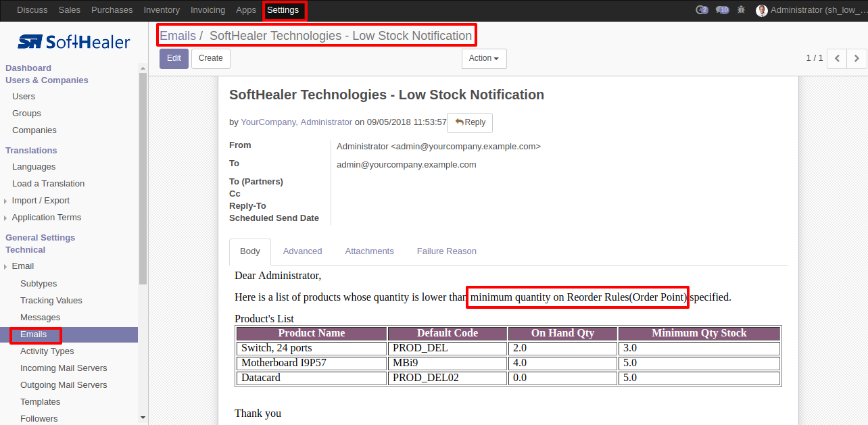Open the Purchases menu
This screenshot has width=868, height=425.
(112, 10)
